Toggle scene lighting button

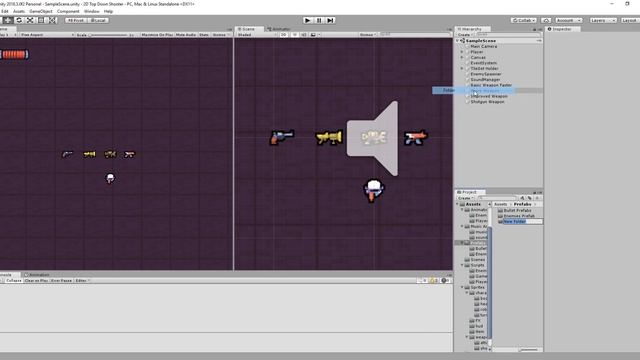tap(294, 35)
